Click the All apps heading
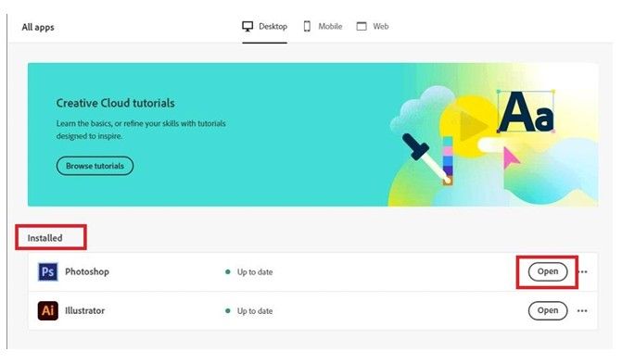This screenshot has width=622, height=364. tap(38, 28)
